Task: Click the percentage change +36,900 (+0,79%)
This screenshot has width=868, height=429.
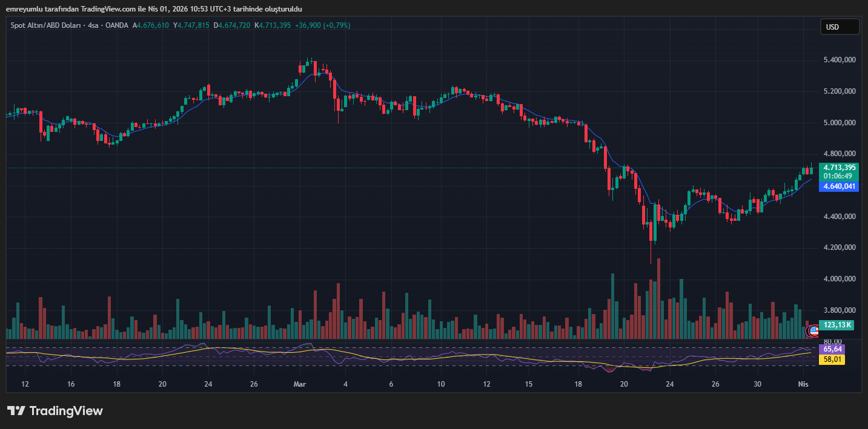Action: [322, 25]
